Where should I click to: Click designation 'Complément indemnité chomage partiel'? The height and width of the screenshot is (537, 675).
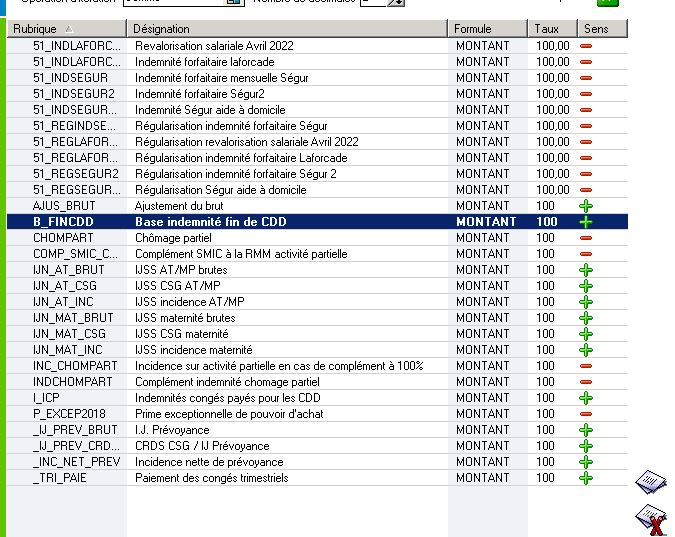(x=227, y=382)
